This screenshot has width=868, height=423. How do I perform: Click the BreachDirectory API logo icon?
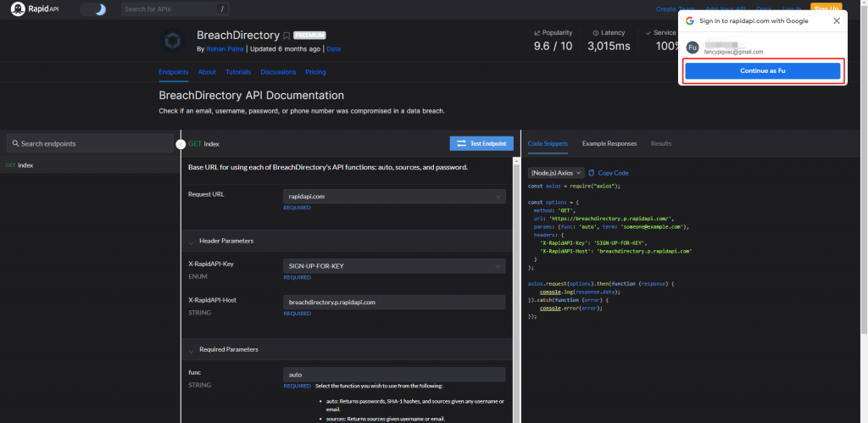pos(174,42)
